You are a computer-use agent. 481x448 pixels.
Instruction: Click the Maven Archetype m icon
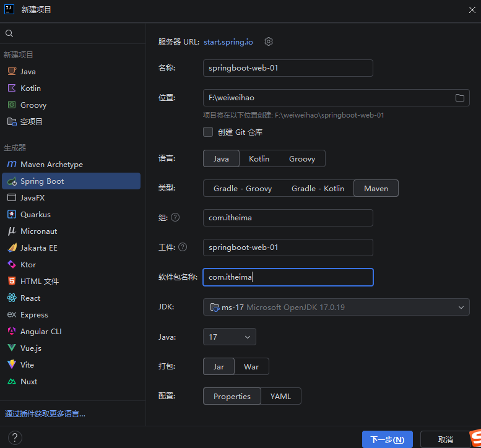coord(12,165)
